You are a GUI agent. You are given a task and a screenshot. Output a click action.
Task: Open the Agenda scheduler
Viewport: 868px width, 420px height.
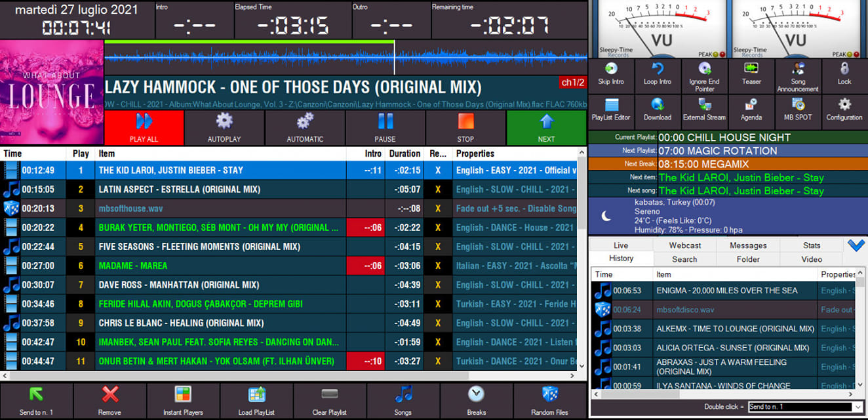[751, 111]
